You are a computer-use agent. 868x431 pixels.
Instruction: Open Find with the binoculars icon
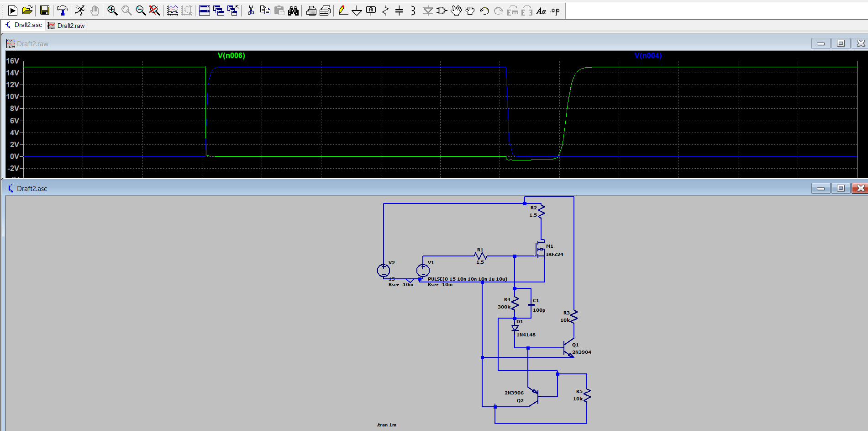point(293,11)
